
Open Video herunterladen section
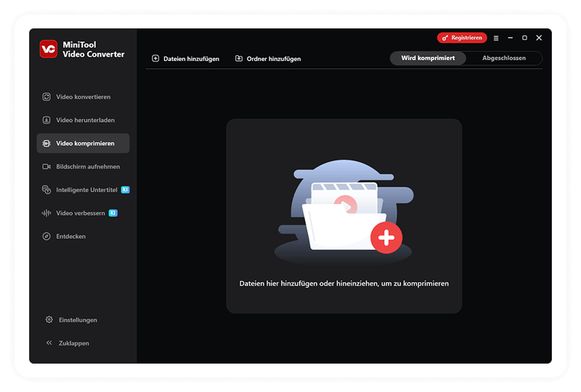tap(83, 120)
